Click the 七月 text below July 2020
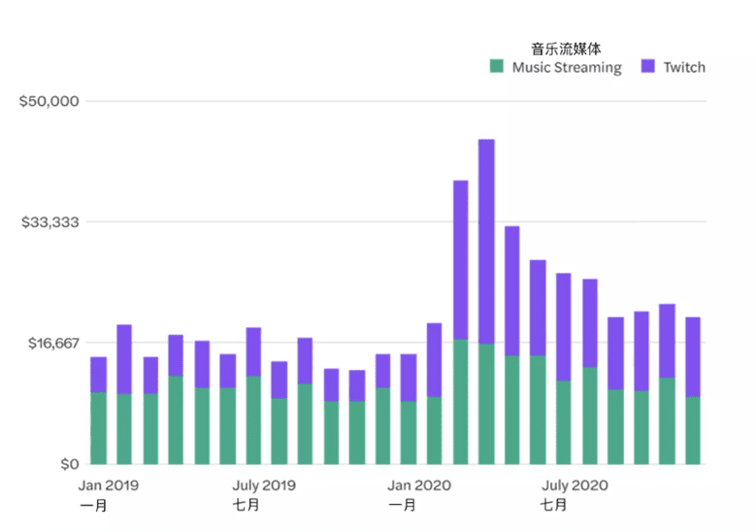The height and width of the screenshot is (532, 756). [553, 505]
